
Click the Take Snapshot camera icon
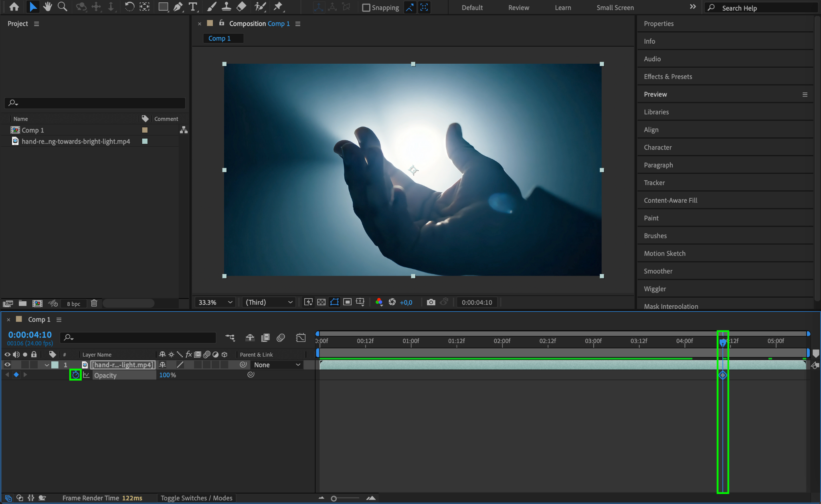[x=431, y=302]
